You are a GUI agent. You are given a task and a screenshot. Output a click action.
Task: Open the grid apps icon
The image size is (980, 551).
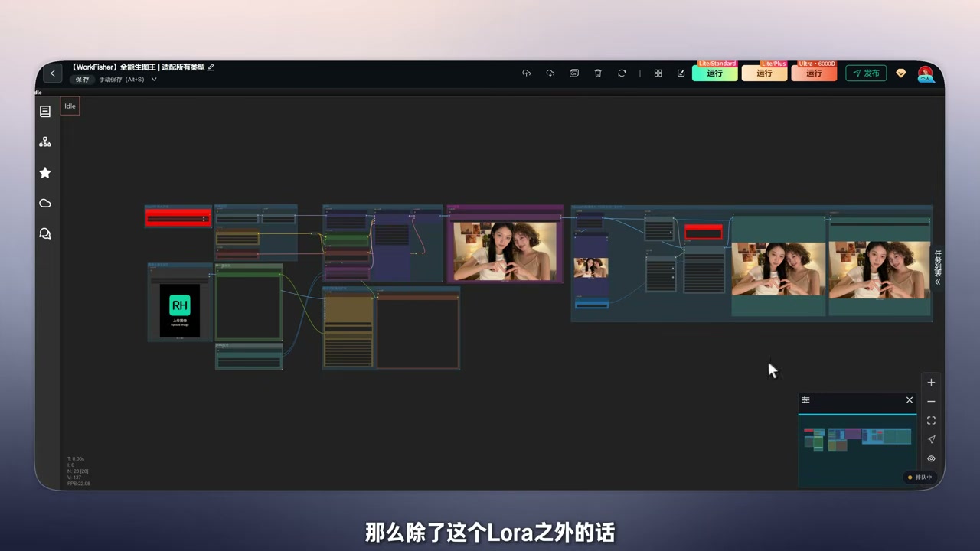[658, 73]
